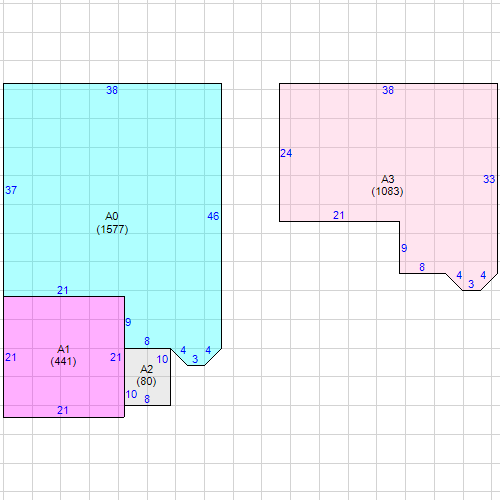Select the 21 dimension along A1's top edge
Image resolution: width=500 pixels, height=500 pixels.
63,290
